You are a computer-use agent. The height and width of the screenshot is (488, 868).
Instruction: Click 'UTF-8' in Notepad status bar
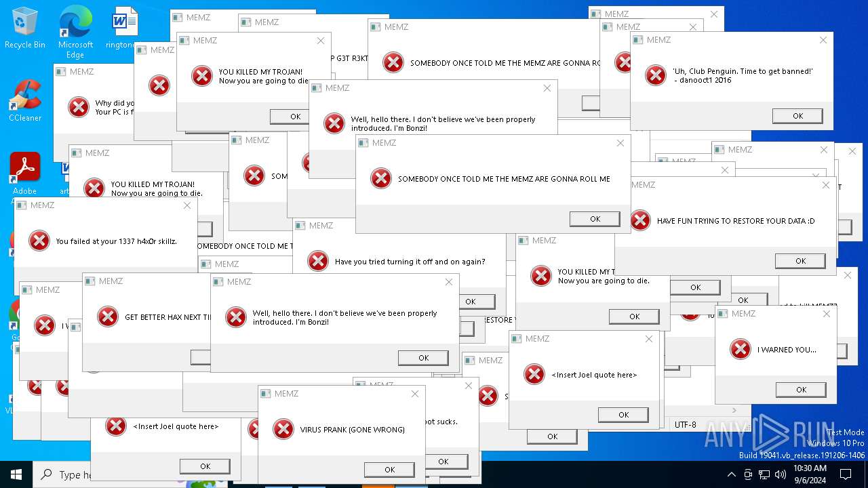685,425
